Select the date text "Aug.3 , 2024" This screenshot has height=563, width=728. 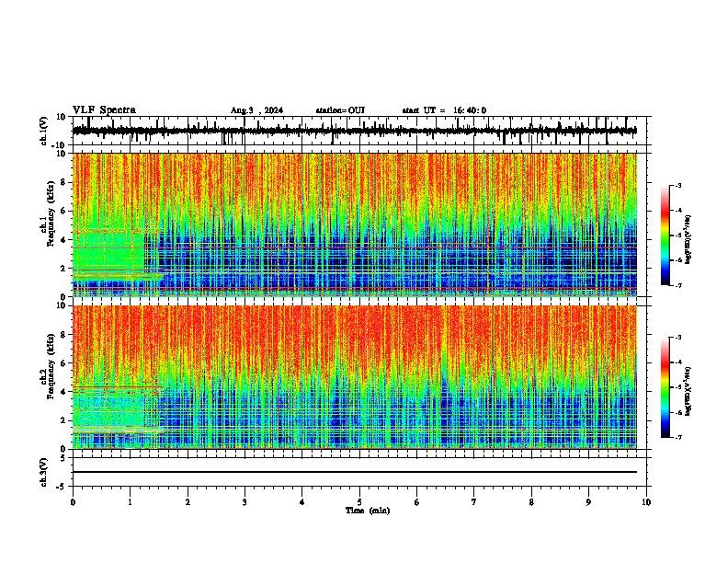click(x=256, y=110)
